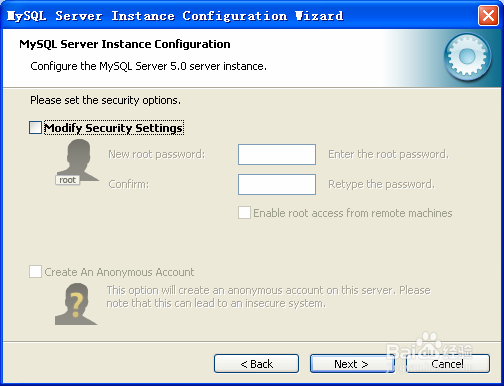This screenshot has width=504, height=386.
Task: Click the New root password field
Action: [x=277, y=154]
